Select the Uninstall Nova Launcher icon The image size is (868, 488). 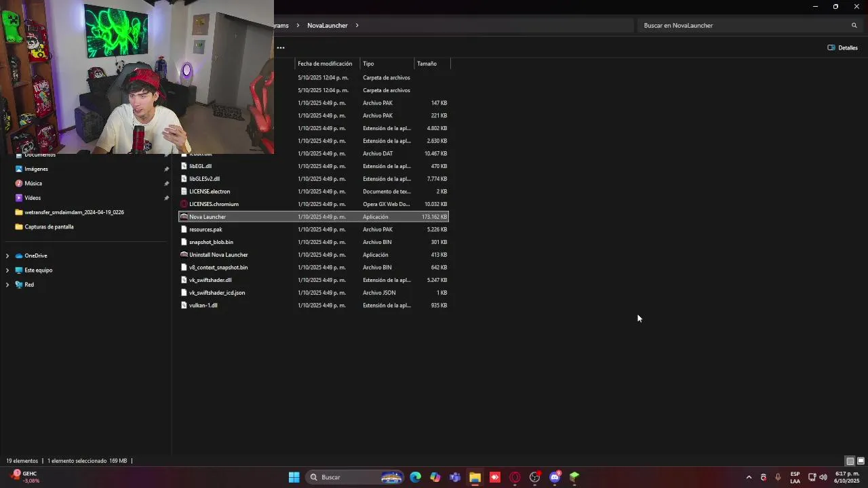(184, 255)
